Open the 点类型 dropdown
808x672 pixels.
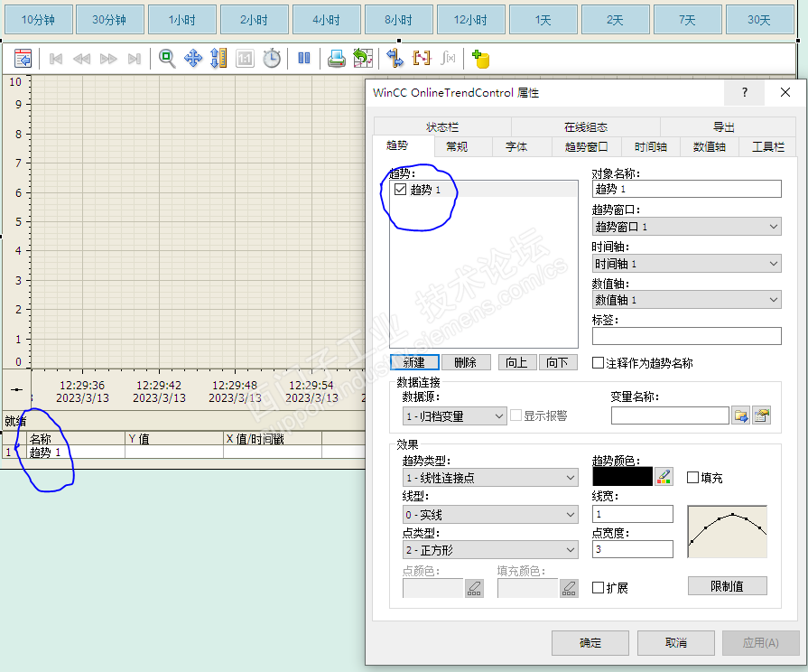490,550
